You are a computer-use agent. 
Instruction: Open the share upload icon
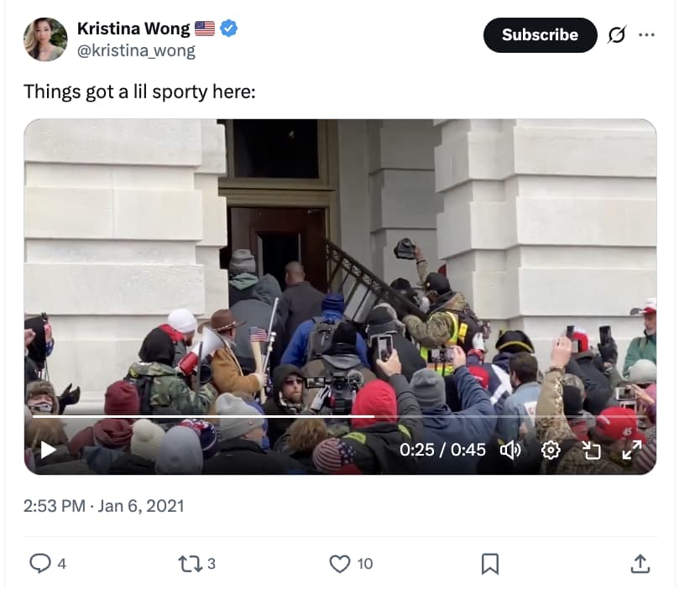click(x=640, y=564)
